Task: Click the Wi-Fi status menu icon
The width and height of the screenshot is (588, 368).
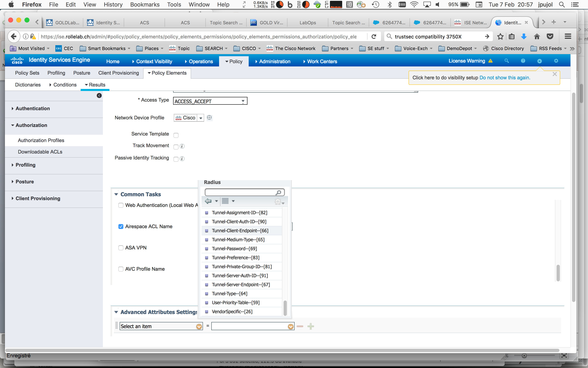Action: (414, 5)
